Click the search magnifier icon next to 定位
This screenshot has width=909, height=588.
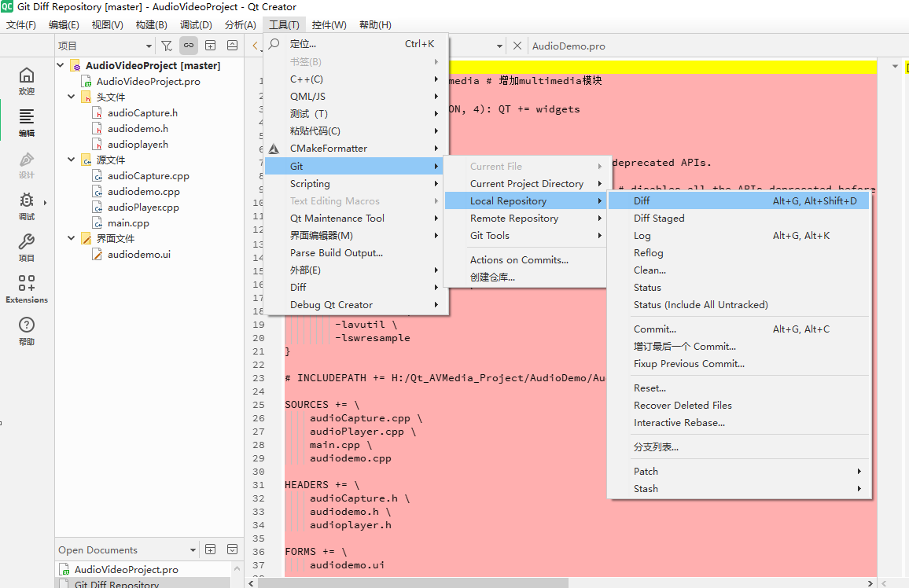274,44
